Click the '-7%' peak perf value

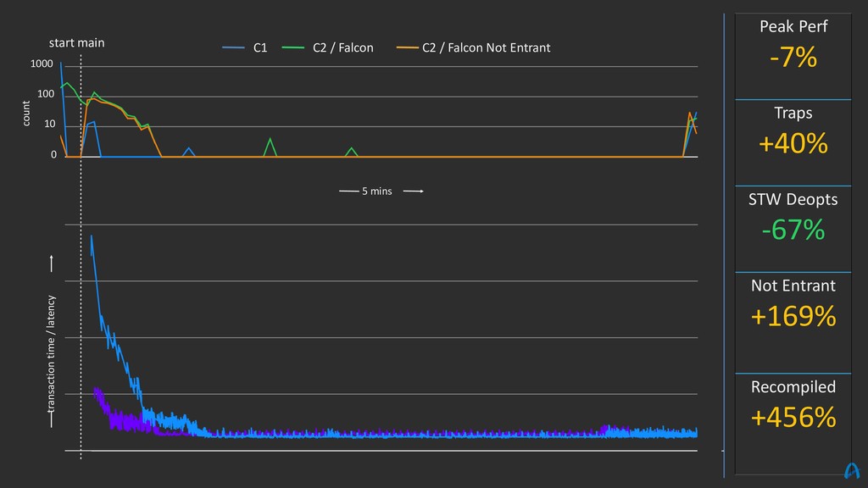tap(793, 58)
